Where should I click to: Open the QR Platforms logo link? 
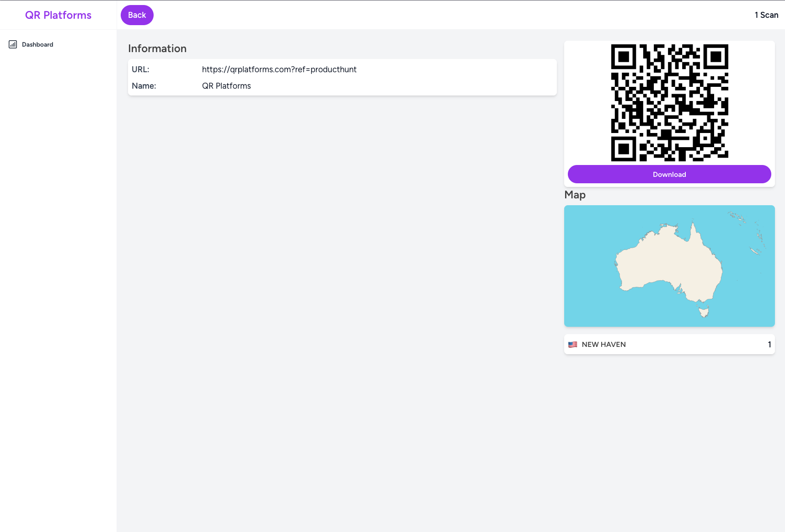point(58,15)
